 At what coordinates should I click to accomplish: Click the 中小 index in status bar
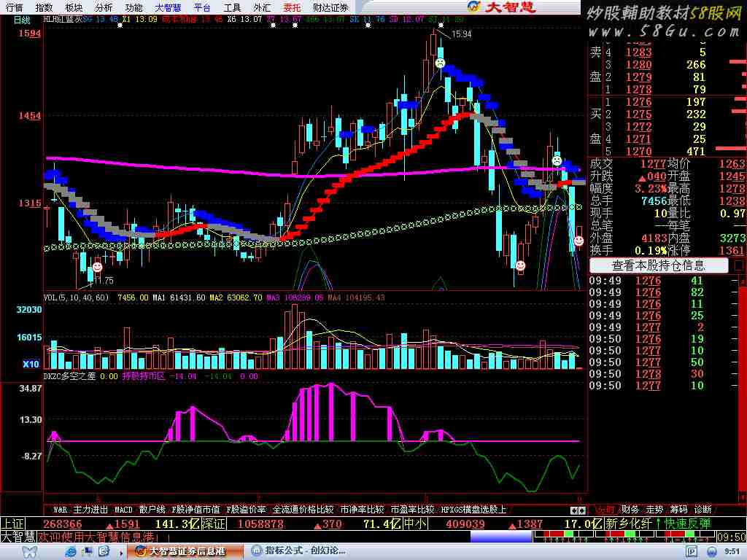[415, 524]
